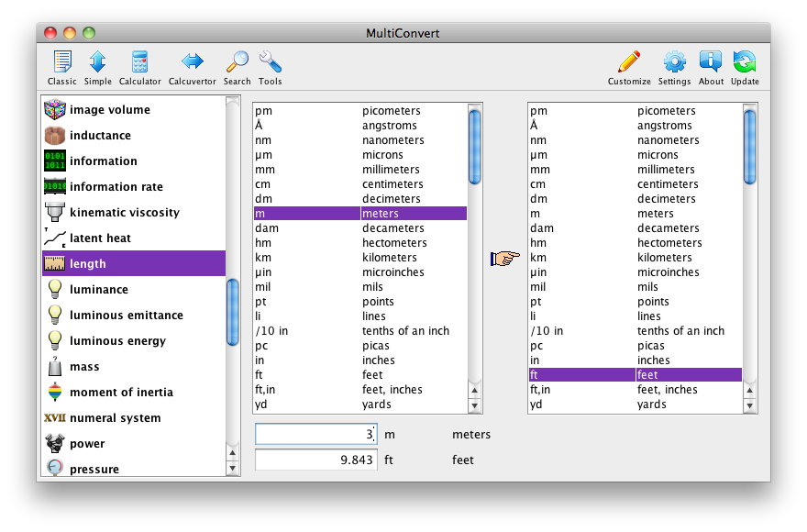Select the luminance bulb icon

(x=55, y=290)
